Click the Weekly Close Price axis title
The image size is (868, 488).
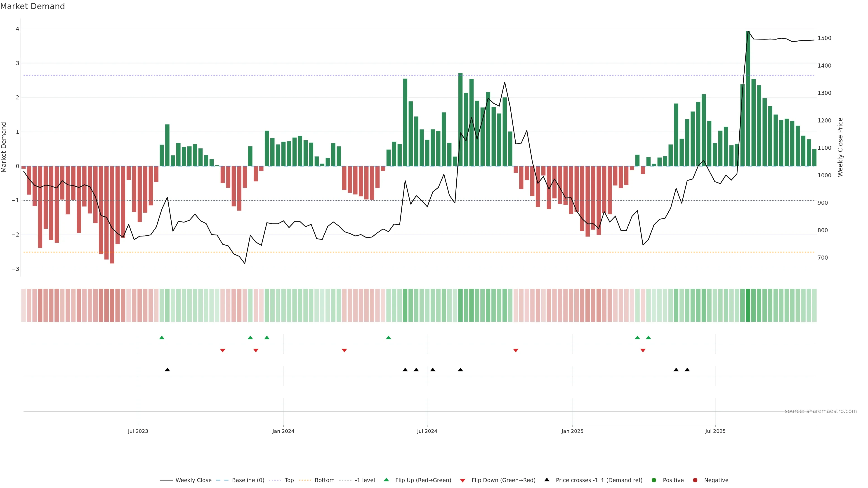(840, 147)
